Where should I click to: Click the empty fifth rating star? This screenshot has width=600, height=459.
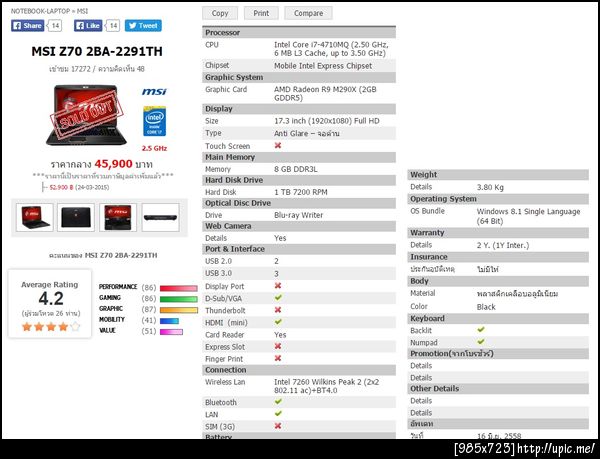click(x=76, y=327)
